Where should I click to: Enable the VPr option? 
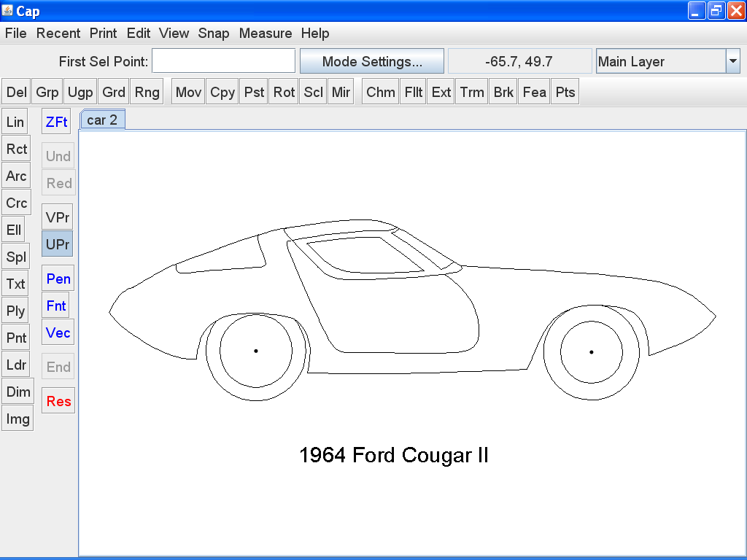57,217
